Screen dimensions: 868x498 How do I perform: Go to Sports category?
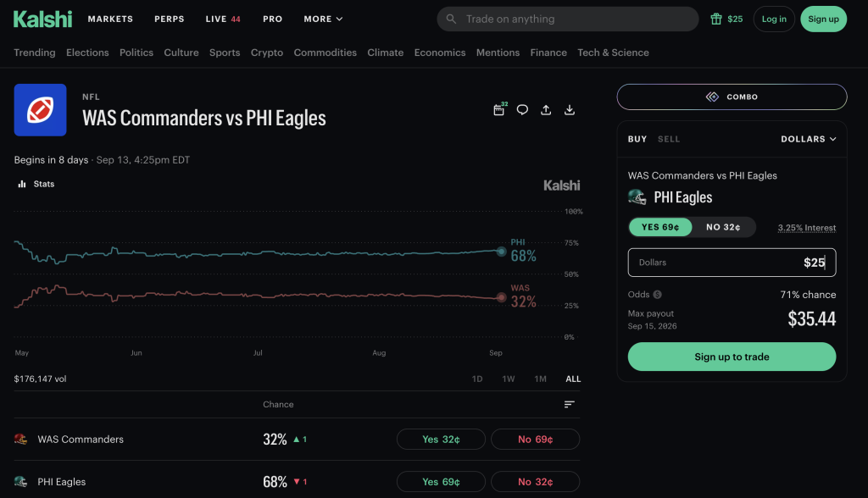(225, 53)
